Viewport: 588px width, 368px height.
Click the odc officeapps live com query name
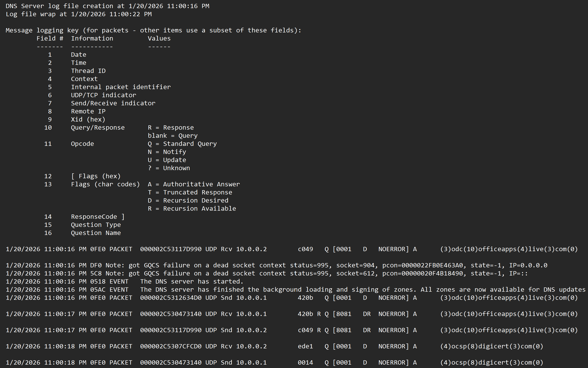(509, 249)
